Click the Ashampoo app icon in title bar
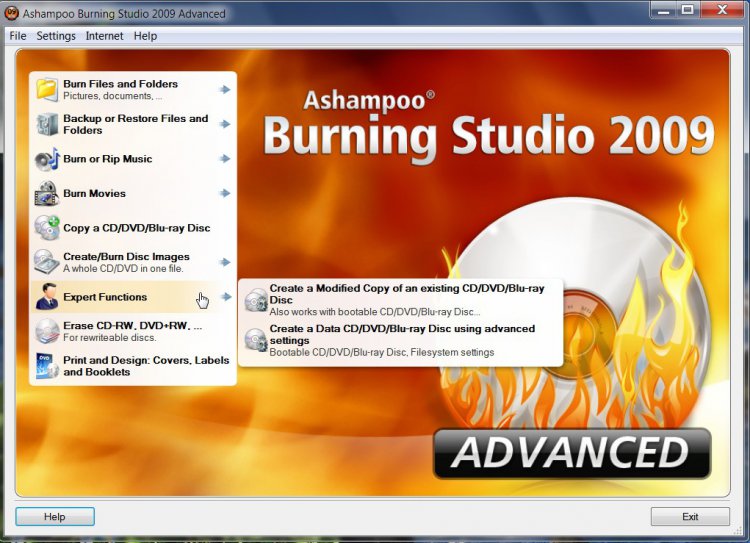Viewport: 750px width, 543px height. pyautogui.click(x=11, y=13)
